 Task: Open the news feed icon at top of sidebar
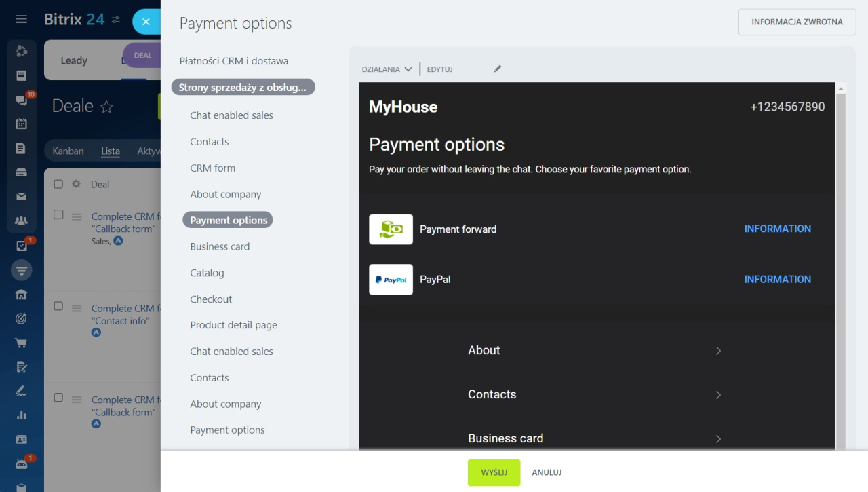point(22,51)
